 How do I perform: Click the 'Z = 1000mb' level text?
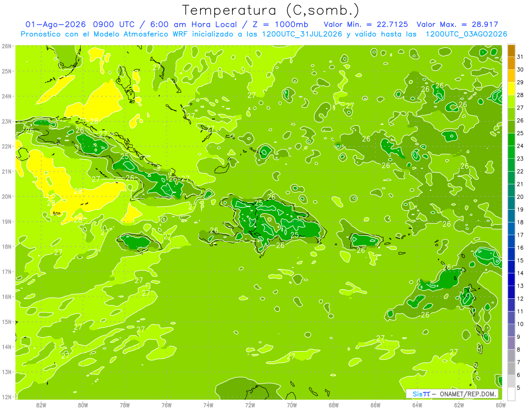(280, 24)
